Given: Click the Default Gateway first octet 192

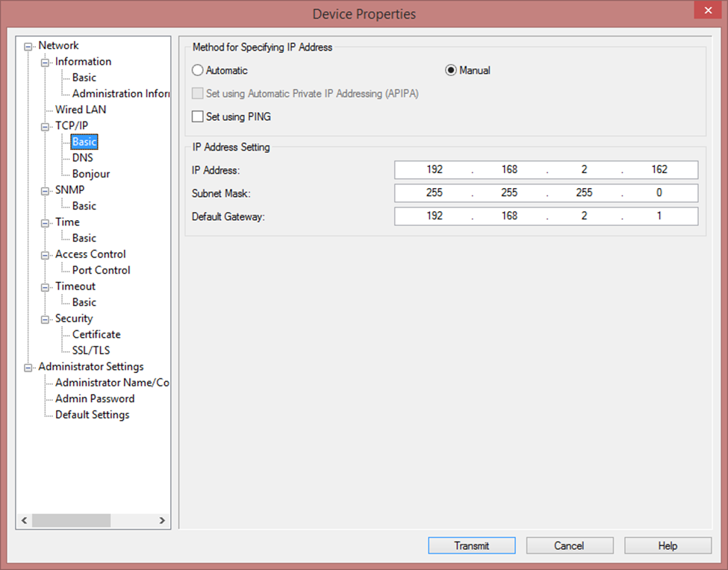Looking at the screenshot, I should coord(435,216).
